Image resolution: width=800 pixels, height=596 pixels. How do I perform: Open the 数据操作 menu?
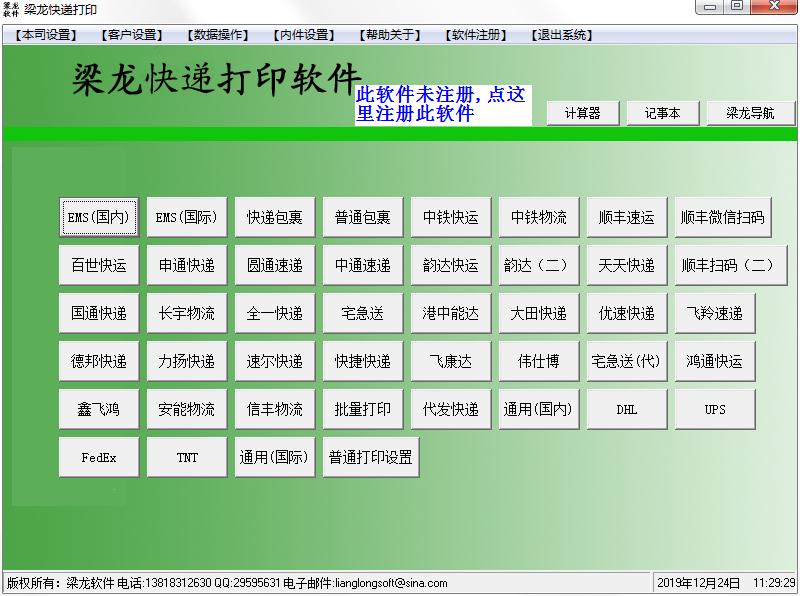point(218,35)
